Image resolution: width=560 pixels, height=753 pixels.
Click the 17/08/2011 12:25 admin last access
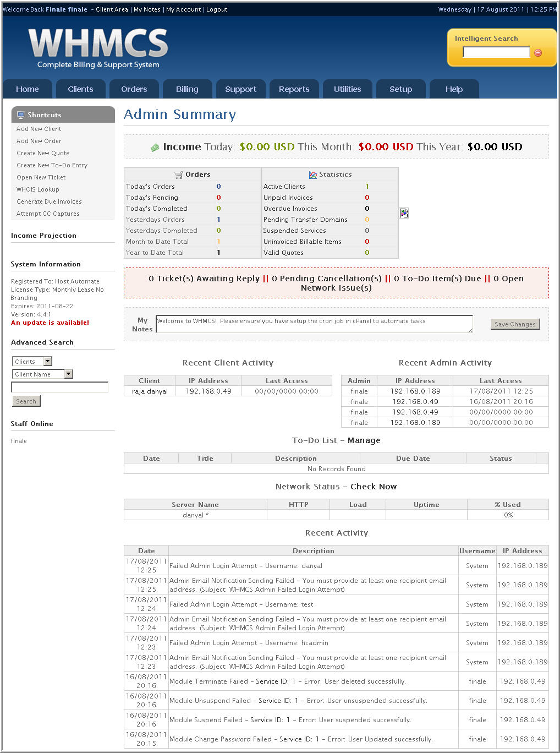[501, 391]
